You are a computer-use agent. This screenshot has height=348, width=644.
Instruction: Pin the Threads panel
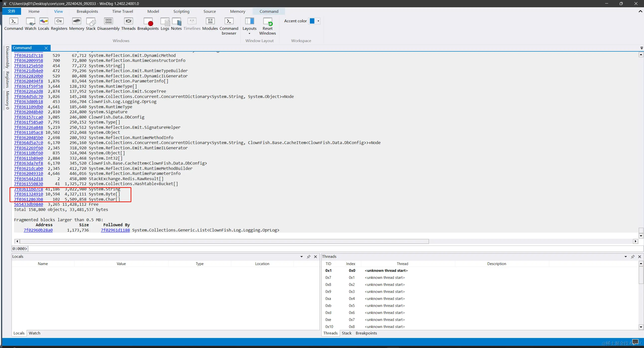[633, 257]
